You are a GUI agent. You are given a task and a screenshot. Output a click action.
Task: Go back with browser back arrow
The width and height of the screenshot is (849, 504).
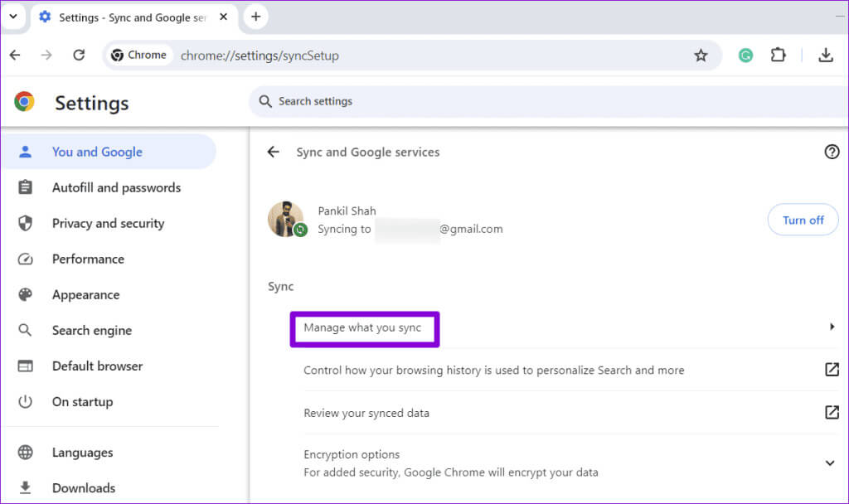pos(15,55)
